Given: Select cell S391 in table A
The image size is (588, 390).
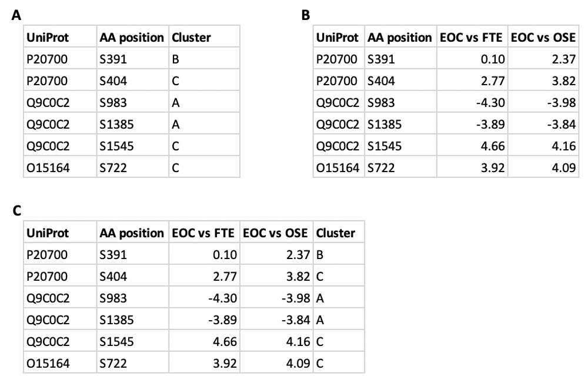Looking at the screenshot, I should 113,59.
